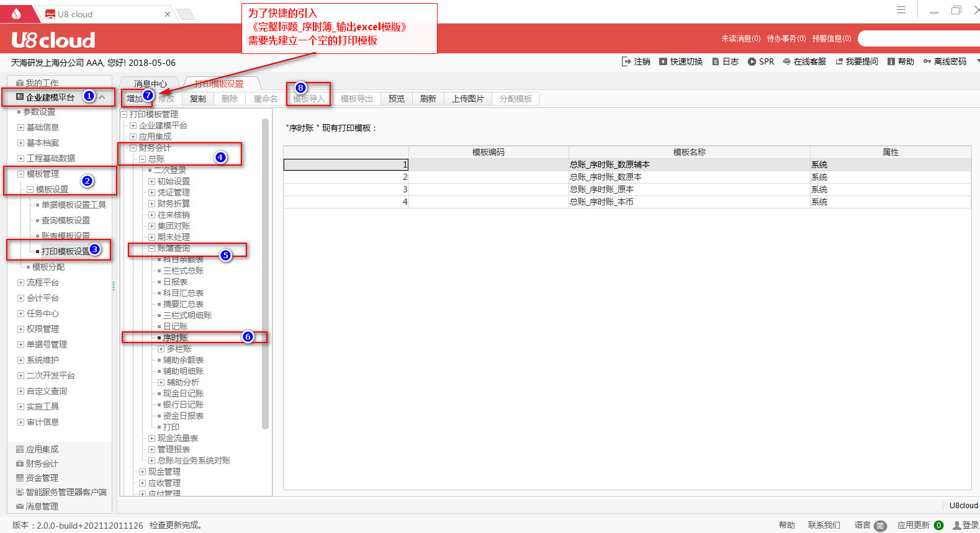Click the SPR play icon

[x=752, y=61]
